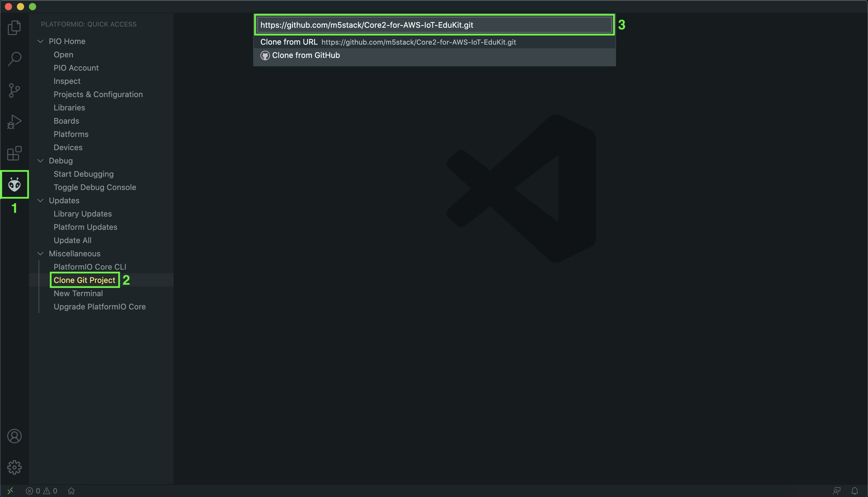The width and height of the screenshot is (868, 497).
Task: Select the URL input field
Action: [434, 25]
